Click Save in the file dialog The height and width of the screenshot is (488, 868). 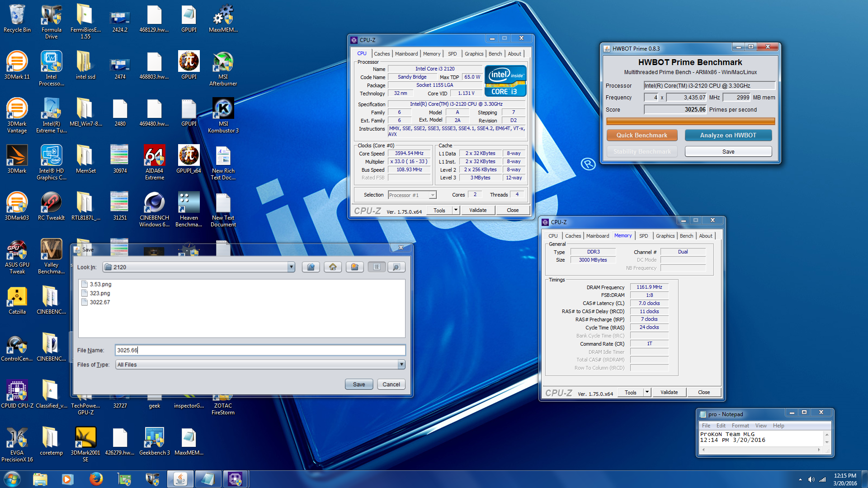[359, 384]
